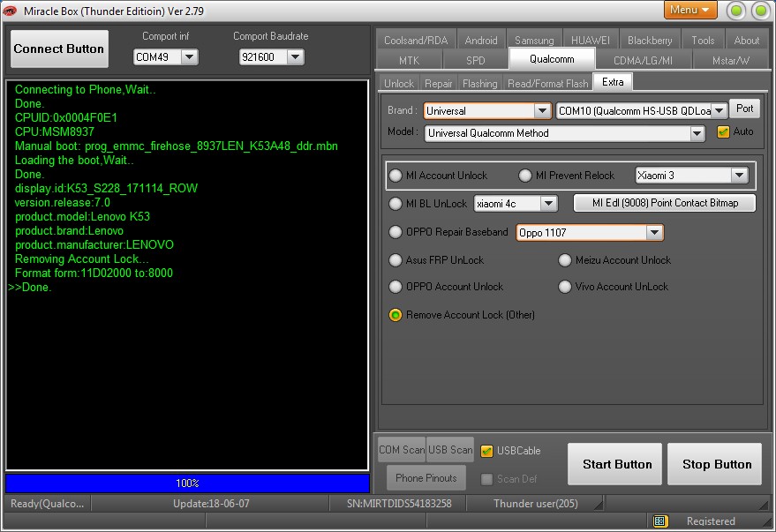Switch to the CDMA/LG/MI tab
Image resolution: width=776 pixels, height=532 pixels.
643,60
